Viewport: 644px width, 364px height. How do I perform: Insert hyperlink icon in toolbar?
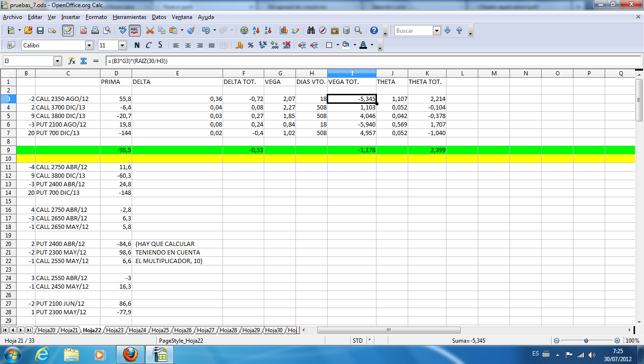(x=244, y=30)
